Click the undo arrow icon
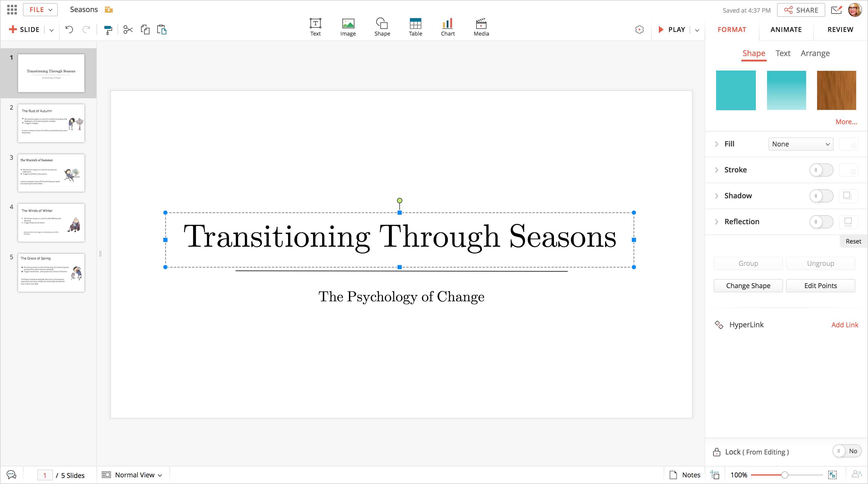This screenshot has width=868, height=484. click(x=69, y=30)
